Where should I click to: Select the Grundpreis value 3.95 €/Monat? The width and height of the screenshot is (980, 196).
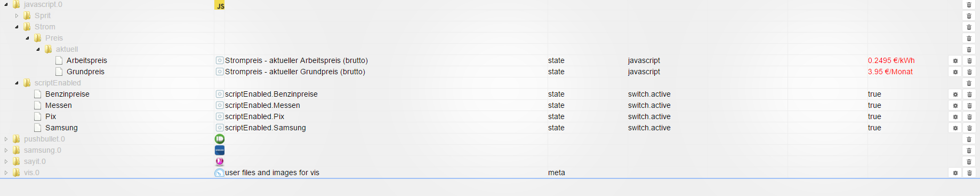(890, 72)
